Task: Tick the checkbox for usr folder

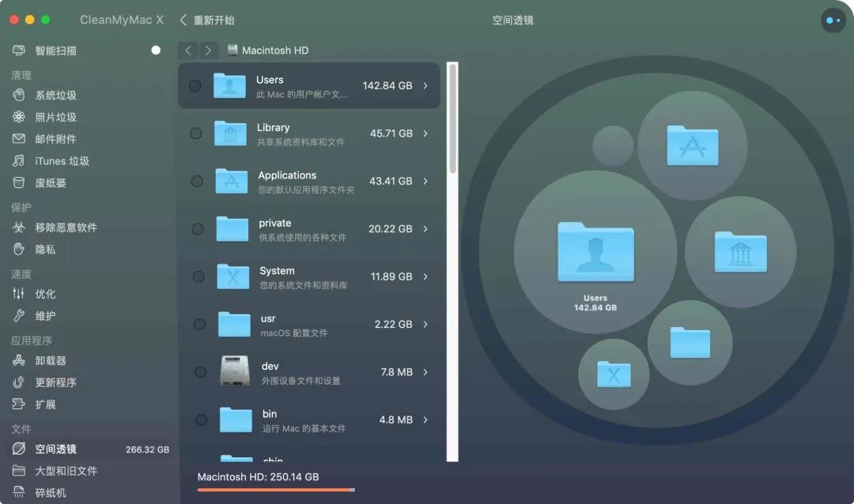Action: tap(199, 325)
